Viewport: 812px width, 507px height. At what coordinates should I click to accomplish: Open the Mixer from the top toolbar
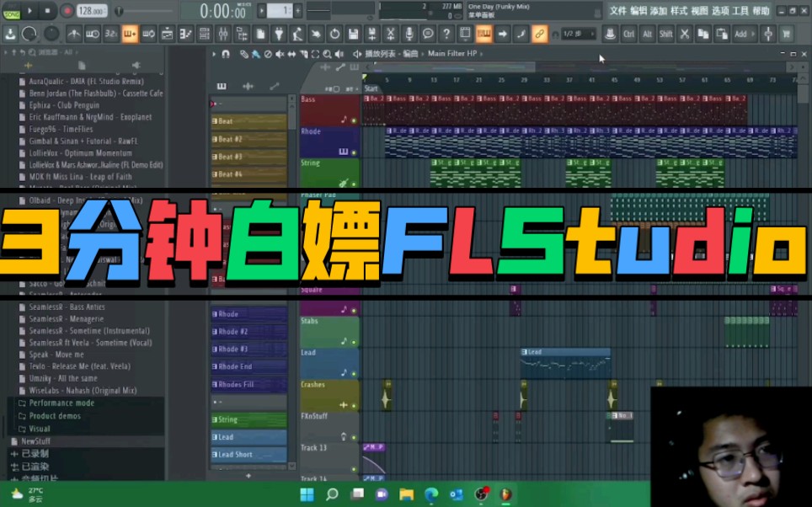224,34
